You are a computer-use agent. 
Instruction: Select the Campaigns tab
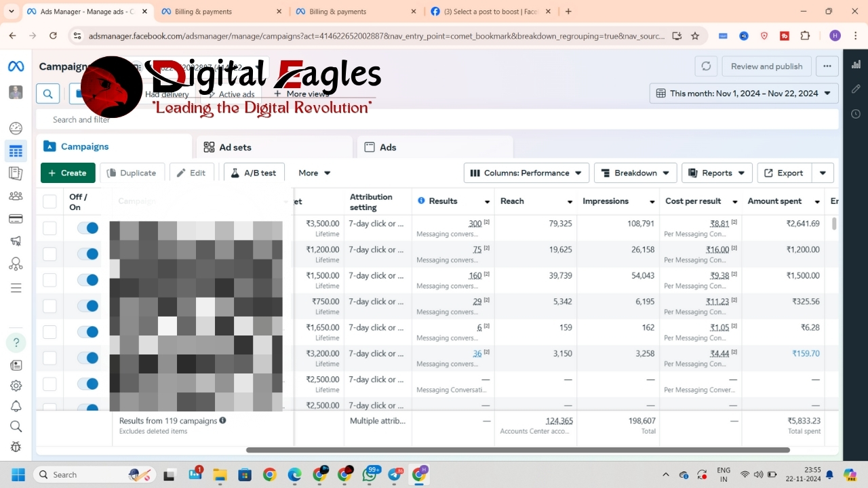click(114, 146)
